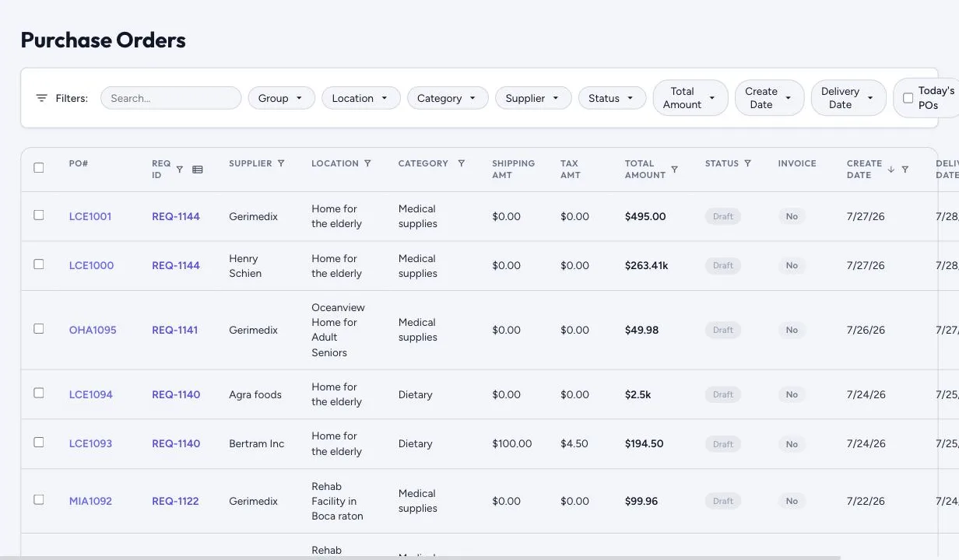Click the $4.50 tax amount cell
This screenshot has height=560, width=959.
point(574,443)
